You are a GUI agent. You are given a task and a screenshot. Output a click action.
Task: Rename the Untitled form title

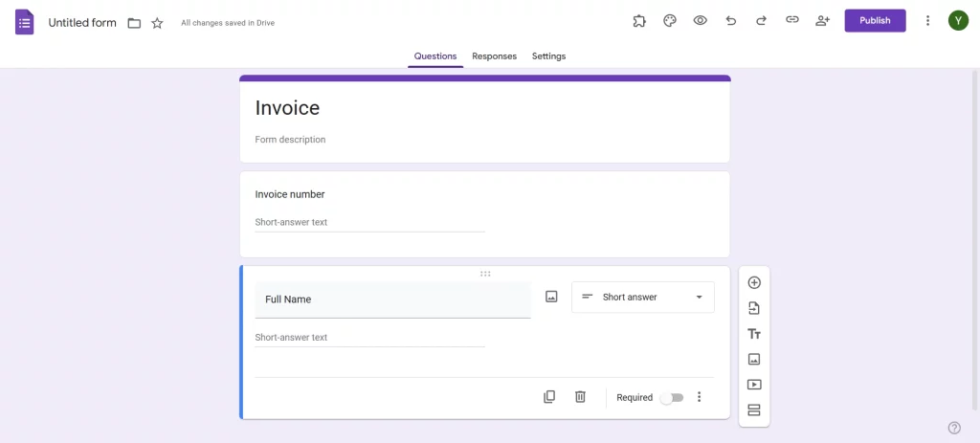82,23
